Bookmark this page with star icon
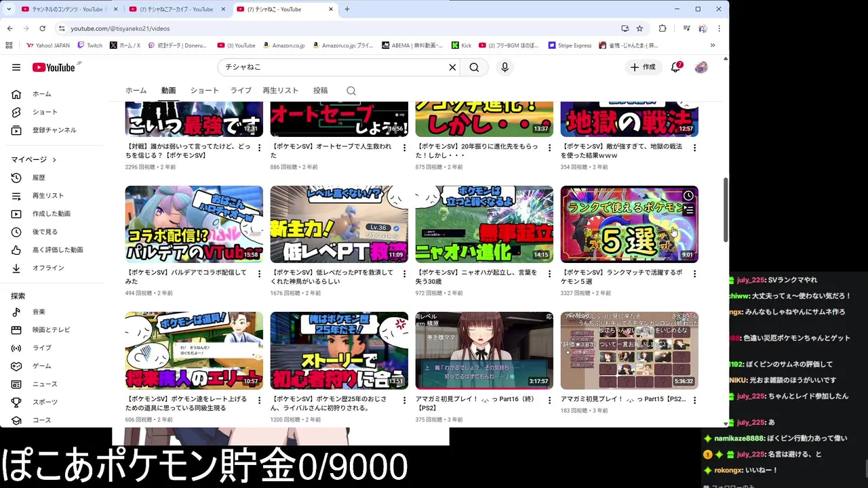 pyautogui.click(x=639, y=28)
